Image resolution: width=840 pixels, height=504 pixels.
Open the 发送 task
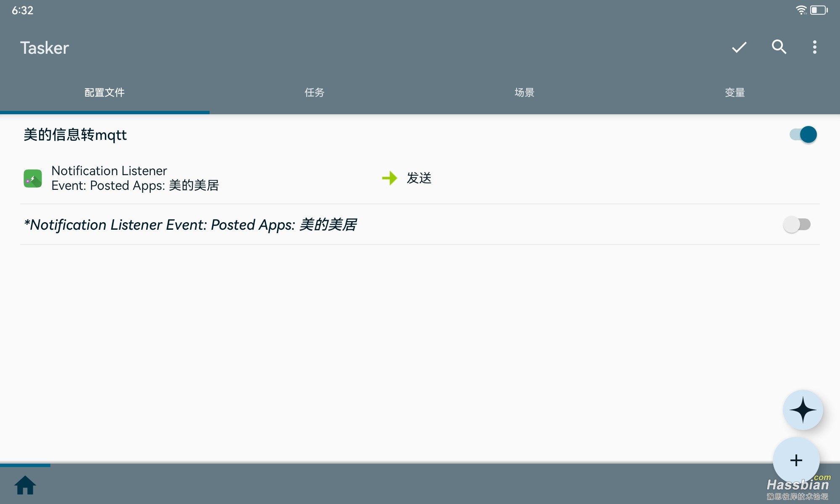419,178
